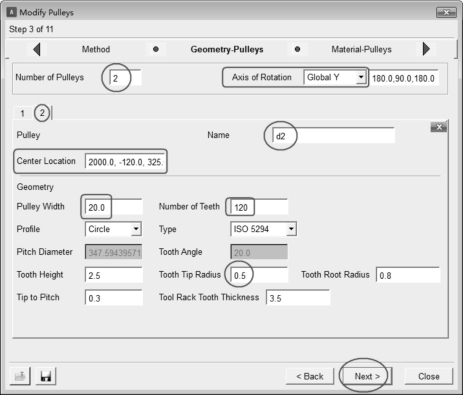Click the Tooth Tip Radius field
Viewport: 463px width, 395px height.
259,275
